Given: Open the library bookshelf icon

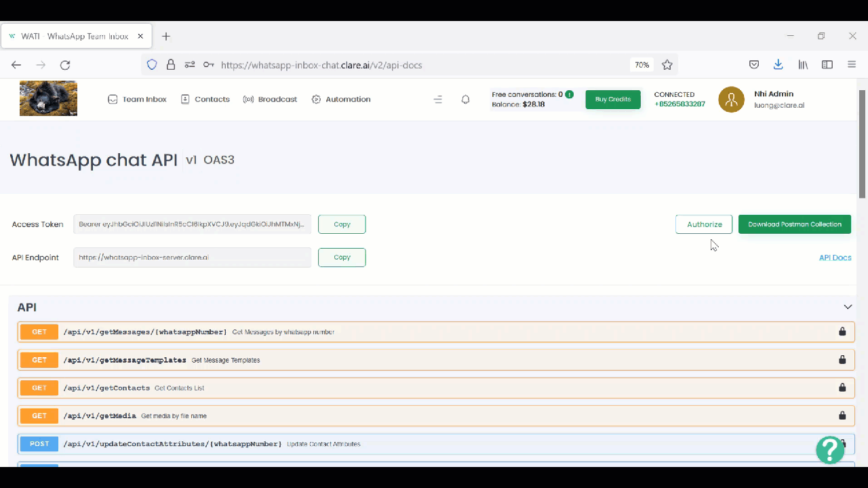Looking at the screenshot, I should click(803, 65).
